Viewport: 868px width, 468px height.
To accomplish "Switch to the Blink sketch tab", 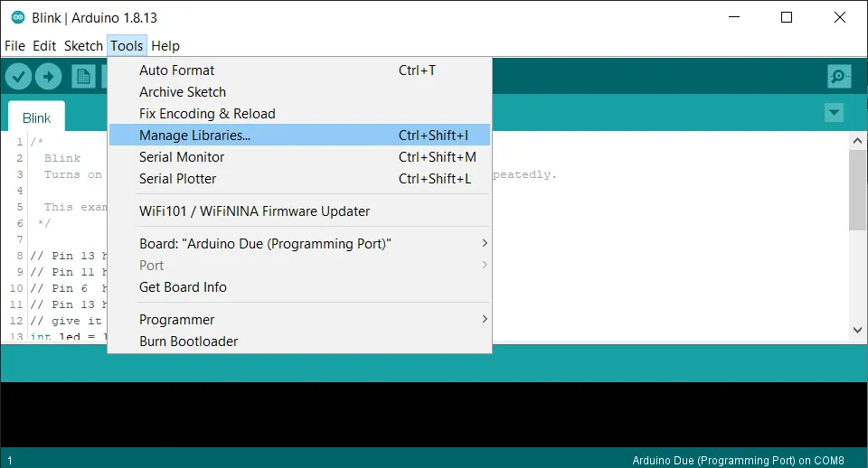I will [x=37, y=118].
